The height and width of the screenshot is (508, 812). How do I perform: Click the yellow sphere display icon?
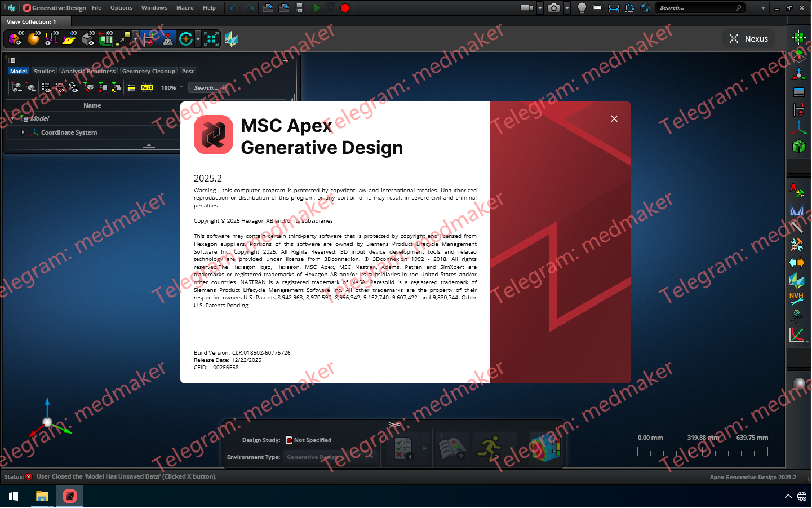[33, 38]
